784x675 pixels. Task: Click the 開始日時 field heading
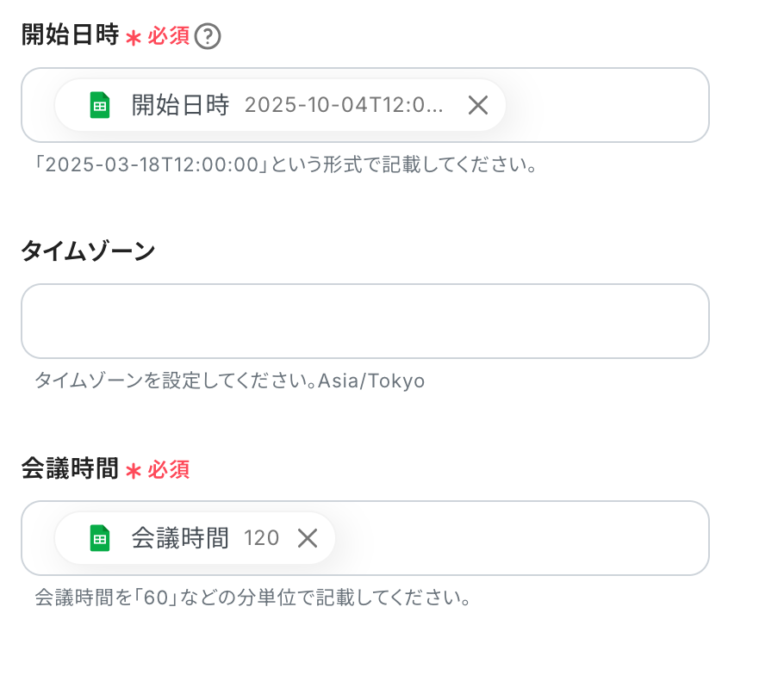pyautogui.click(x=70, y=36)
